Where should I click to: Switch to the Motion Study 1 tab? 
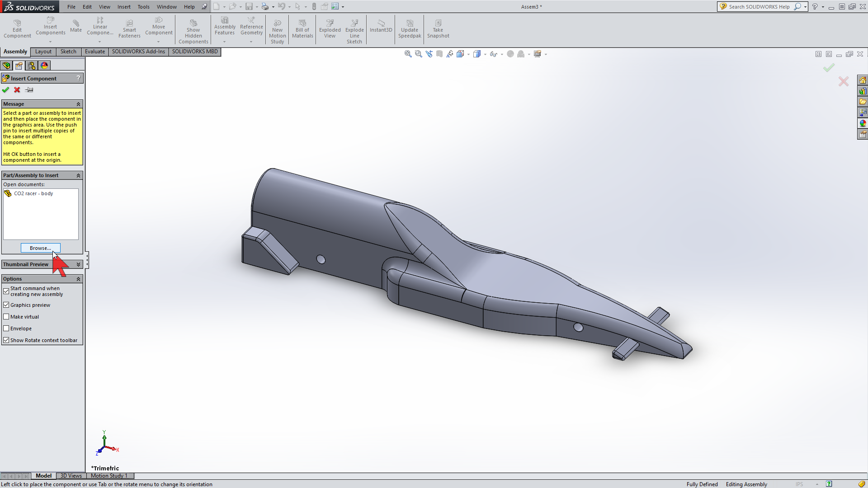(108, 476)
